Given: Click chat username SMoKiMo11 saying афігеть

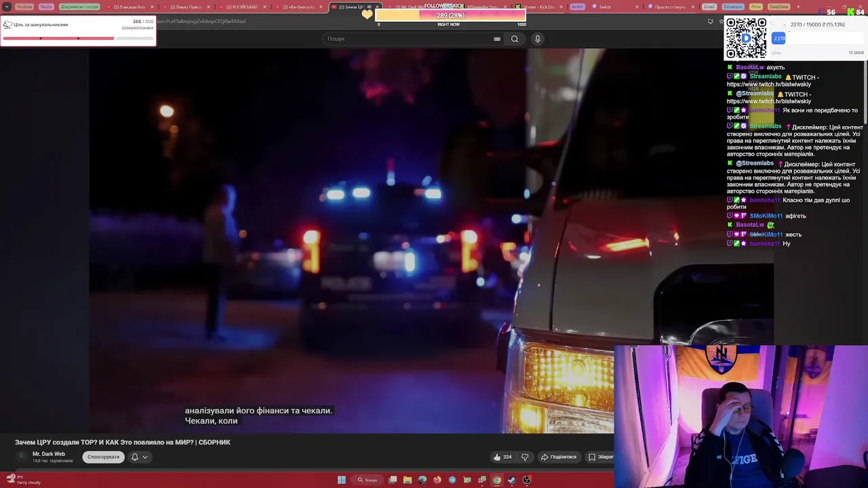Looking at the screenshot, I should (766, 216).
